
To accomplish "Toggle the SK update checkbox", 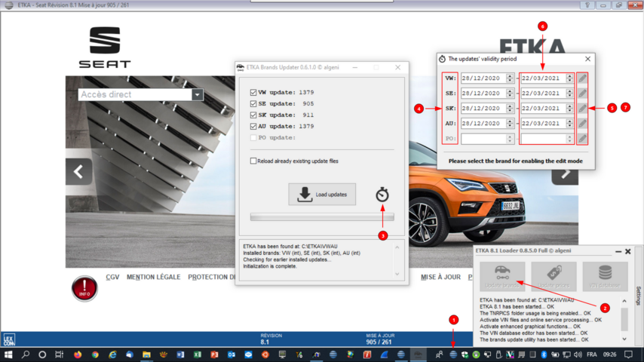I will click(x=253, y=115).
